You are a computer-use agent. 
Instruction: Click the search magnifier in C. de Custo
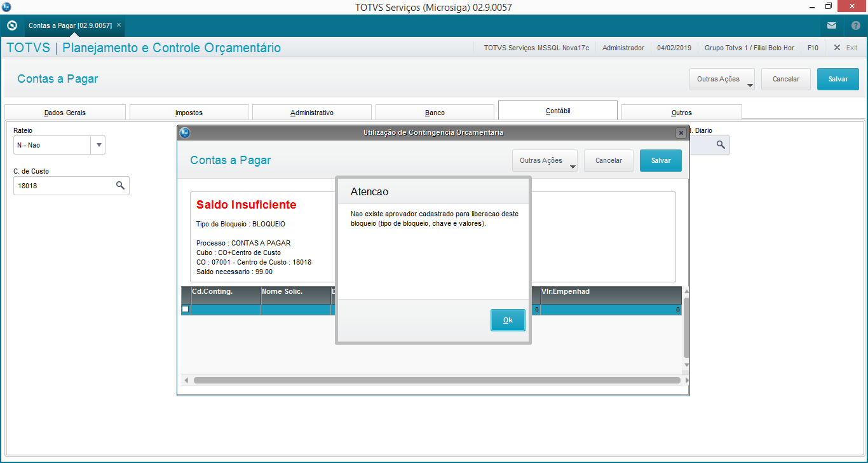tap(120, 186)
